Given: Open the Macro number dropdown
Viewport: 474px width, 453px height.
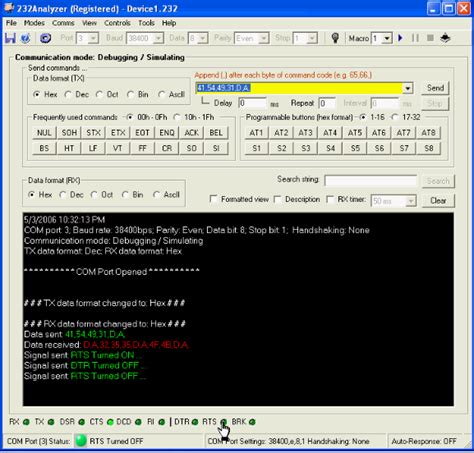Looking at the screenshot, I should (387, 38).
